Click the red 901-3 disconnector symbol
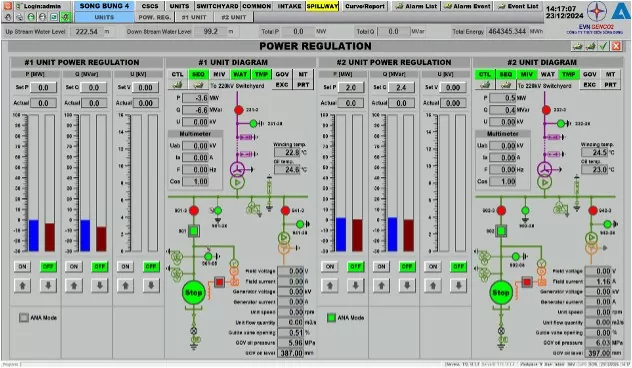Image resolution: width=632 pixels, height=368 pixels. point(194,210)
